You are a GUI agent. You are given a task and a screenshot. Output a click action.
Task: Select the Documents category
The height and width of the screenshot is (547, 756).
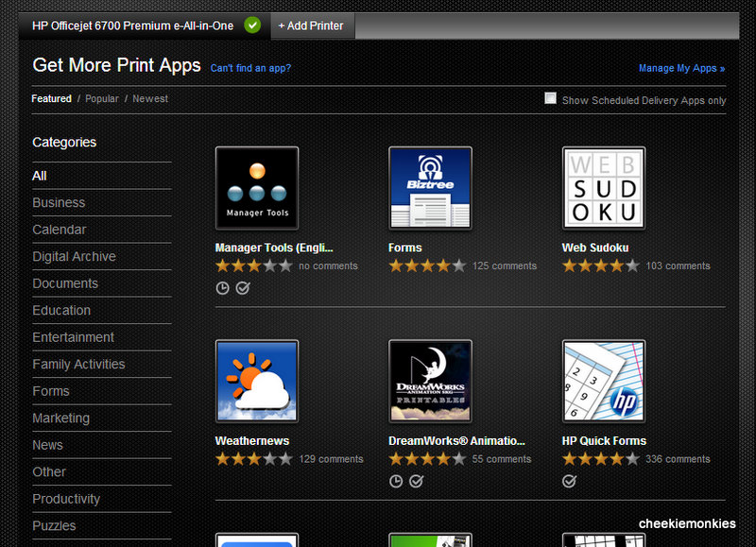[102, 283]
